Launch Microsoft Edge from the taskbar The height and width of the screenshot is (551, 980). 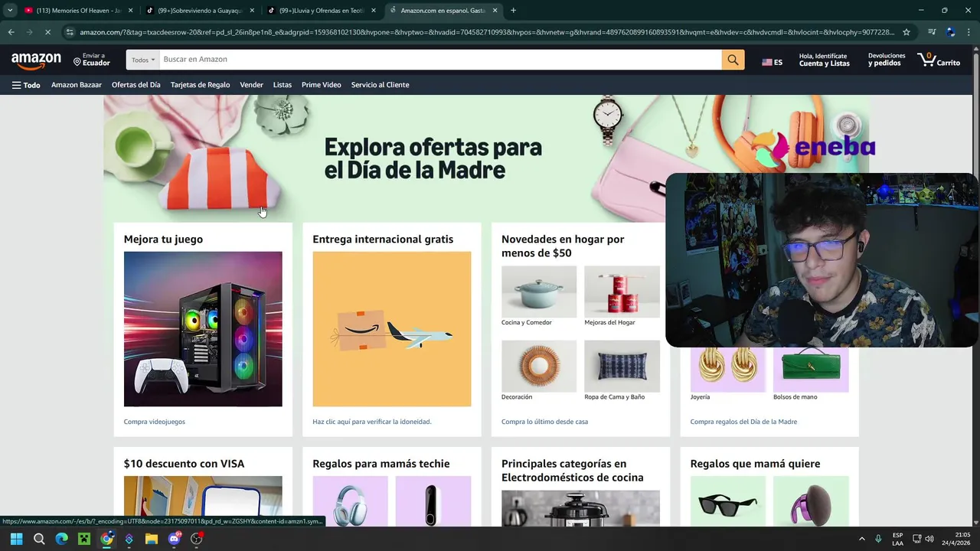(62, 539)
